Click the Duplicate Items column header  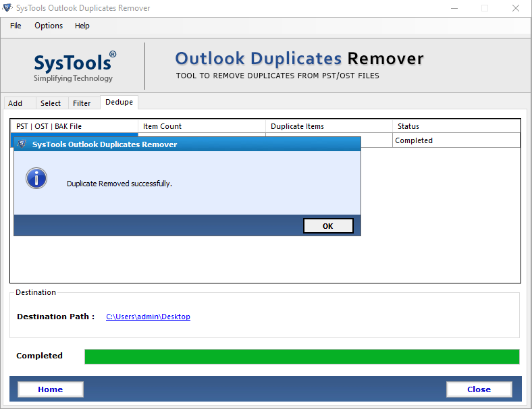pyautogui.click(x=329, y=126)
